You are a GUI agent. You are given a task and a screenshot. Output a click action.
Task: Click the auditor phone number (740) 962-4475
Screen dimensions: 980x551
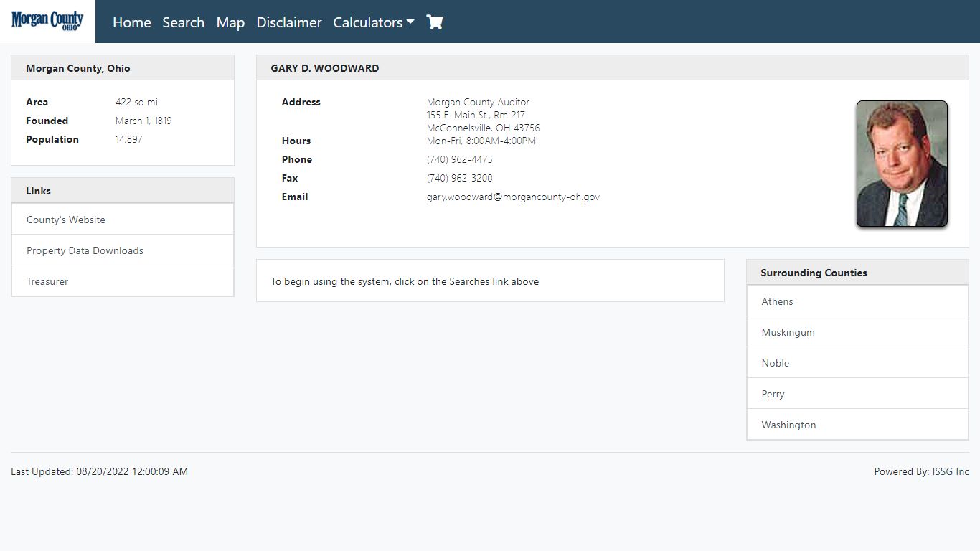pyautogui.click(x=460, y=159)
